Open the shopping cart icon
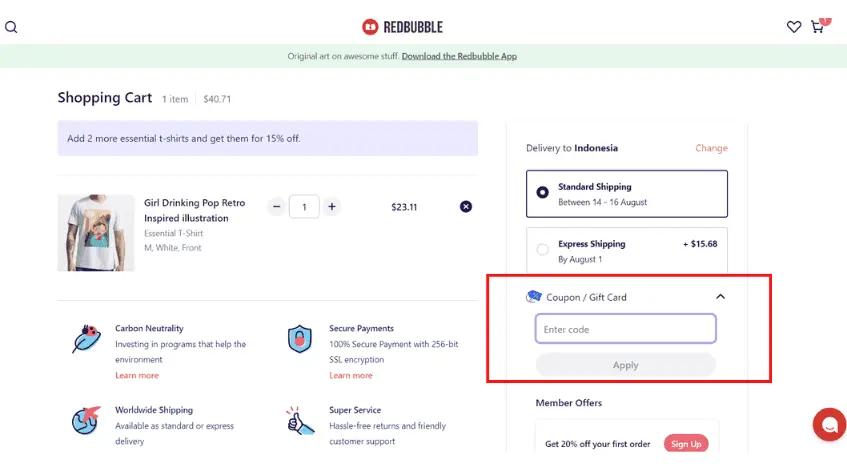Image resolution: width=847 pixels, height=470 pixels. click(818, 26)
